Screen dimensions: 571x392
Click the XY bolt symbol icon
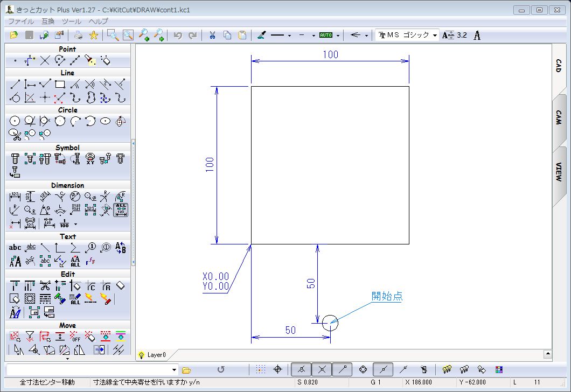click(90, 159)
